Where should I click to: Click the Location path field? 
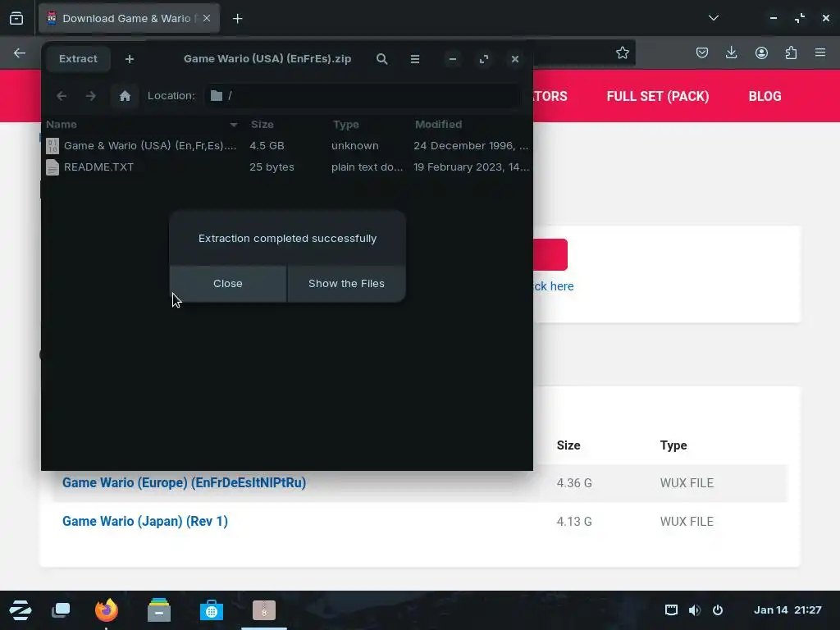point(363,96)
